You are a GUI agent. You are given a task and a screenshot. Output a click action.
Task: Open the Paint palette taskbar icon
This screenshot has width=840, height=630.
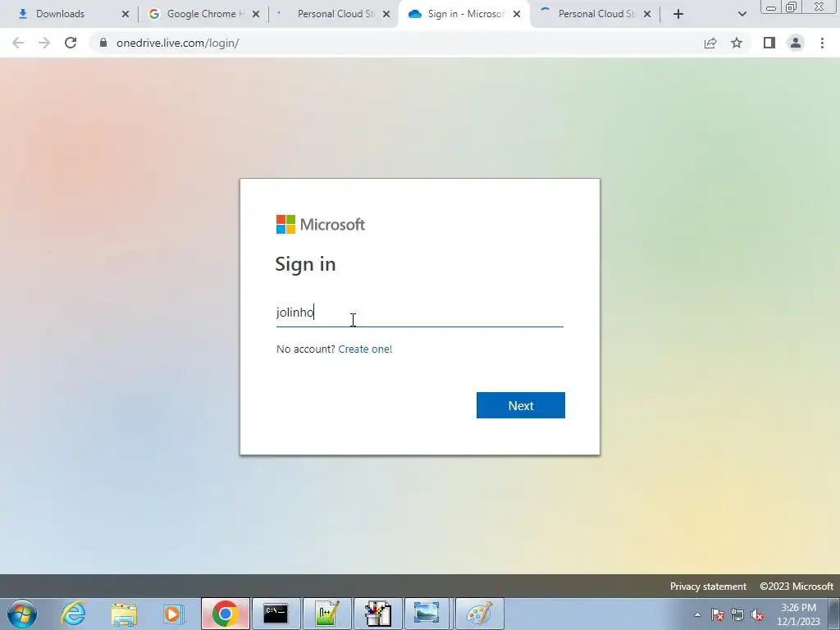point(479,614)
